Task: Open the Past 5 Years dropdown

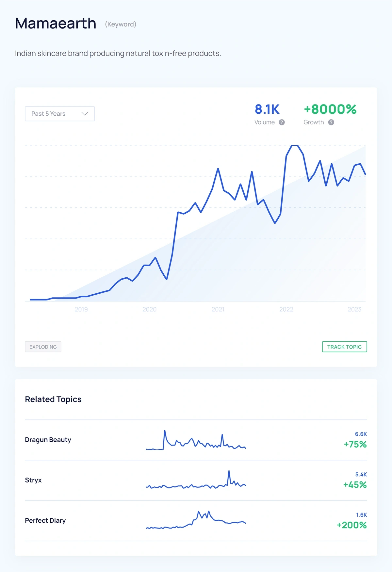Action: click(59, 114)
